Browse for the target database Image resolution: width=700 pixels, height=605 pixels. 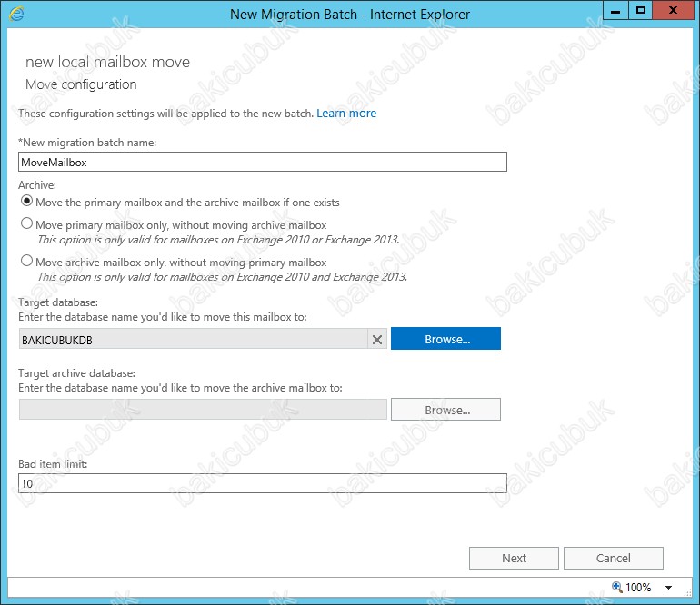pyautogui.click(x=446, y=339)
